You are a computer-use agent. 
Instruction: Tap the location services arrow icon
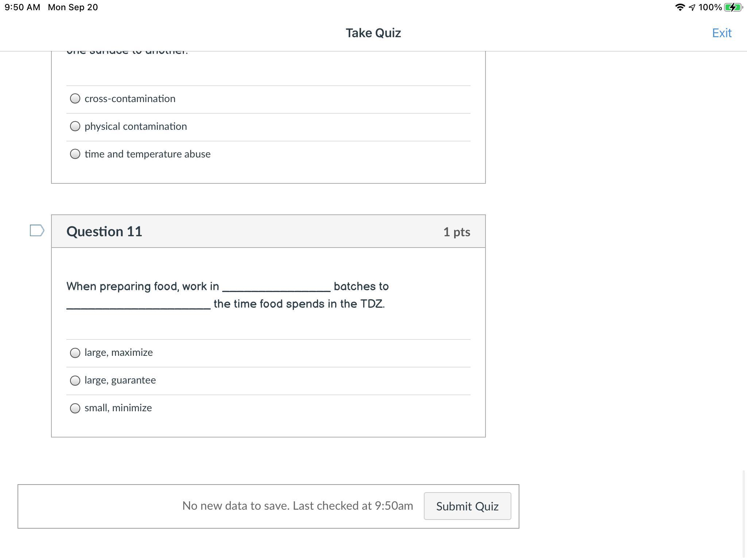click(x=692, y=8)
